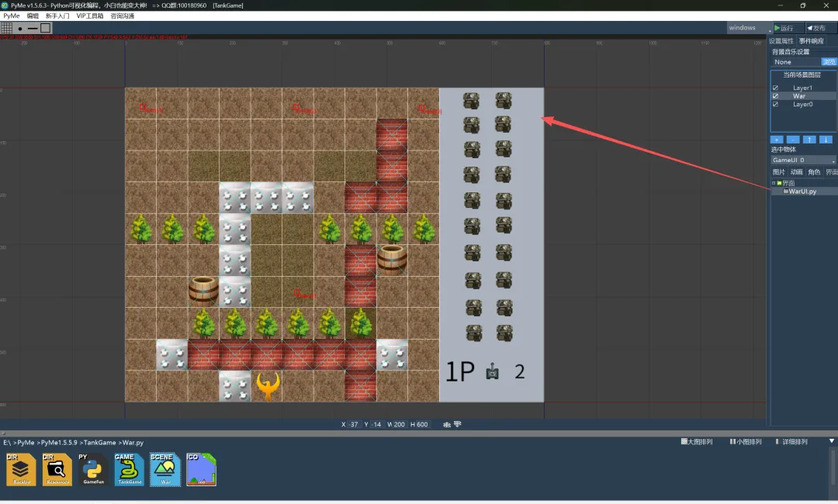
Task: Select the ico image file icon
Action: point(202,469)
